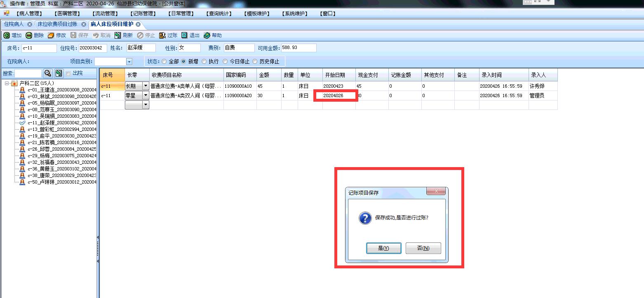The height and width of the screenshot is (298, 644).
Task: Click the checkmark icon for c-11 赵泽媛
Action: [x=22, y=123]
